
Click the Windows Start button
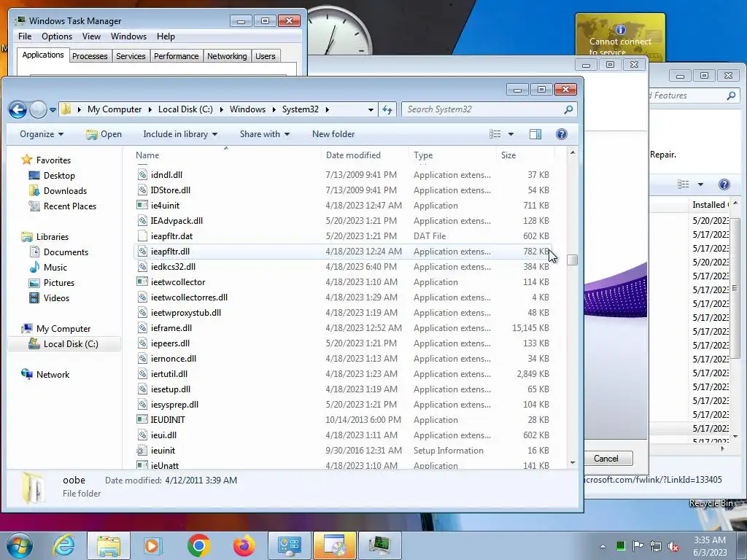[19, 545]
